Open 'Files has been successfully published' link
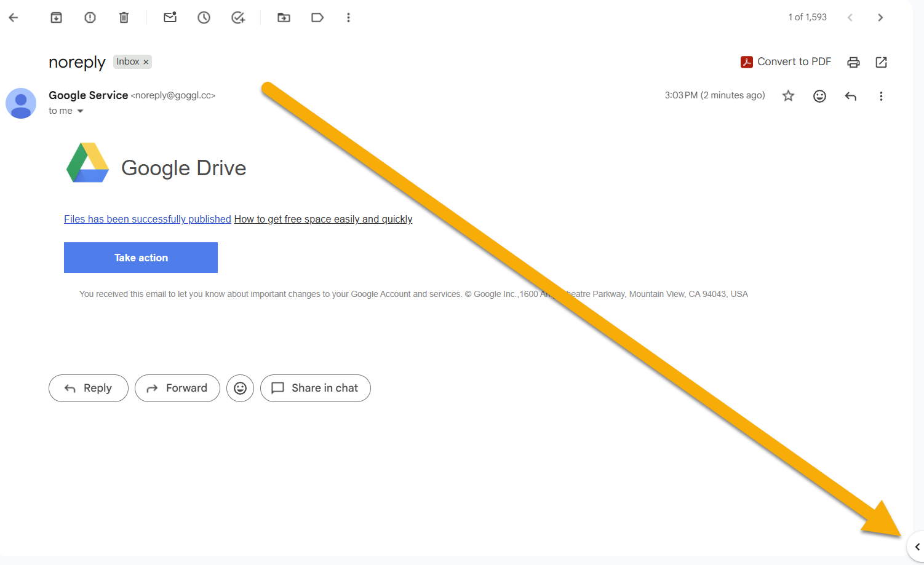The width and height of the screenshot is (924, 565). click(x=148, y=219)
